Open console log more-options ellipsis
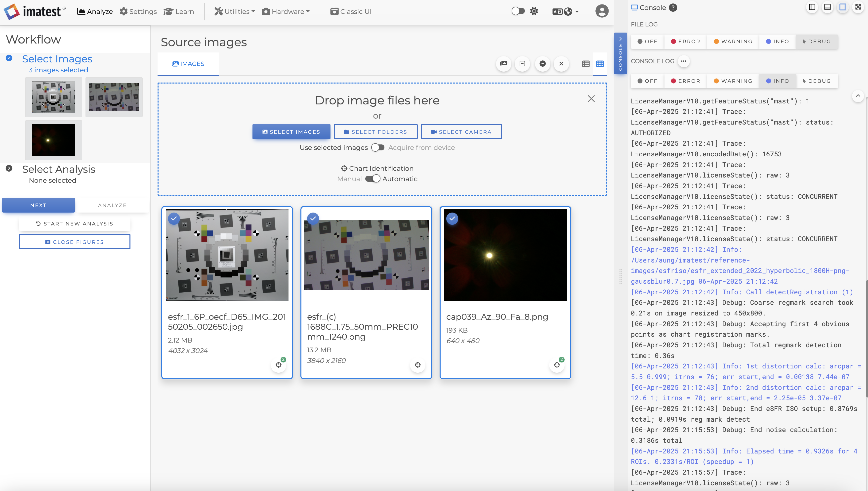This screenshot has width=868, height=491. 683,61
